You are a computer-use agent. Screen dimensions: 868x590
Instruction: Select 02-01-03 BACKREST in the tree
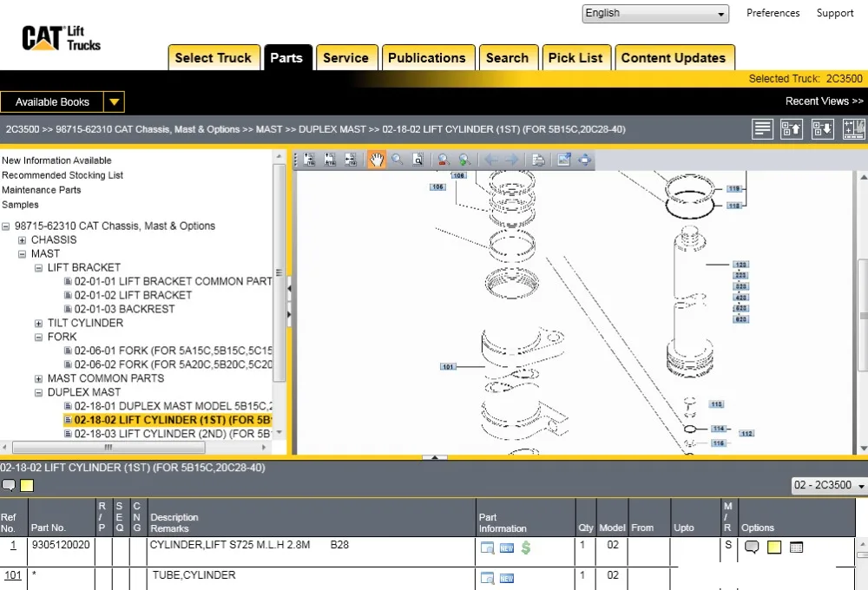124,309
